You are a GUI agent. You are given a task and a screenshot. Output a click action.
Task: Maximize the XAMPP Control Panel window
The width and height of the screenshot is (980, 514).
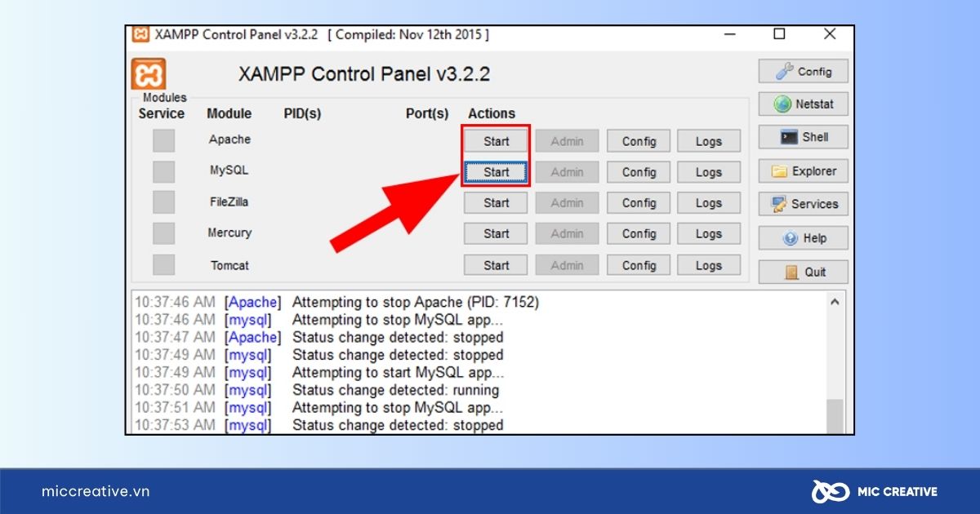coord(779,34)
